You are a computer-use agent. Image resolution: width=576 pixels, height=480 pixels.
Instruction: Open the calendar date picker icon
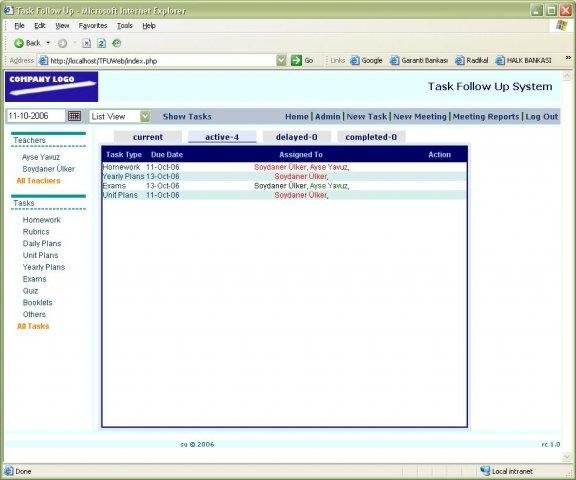[74, 116]
